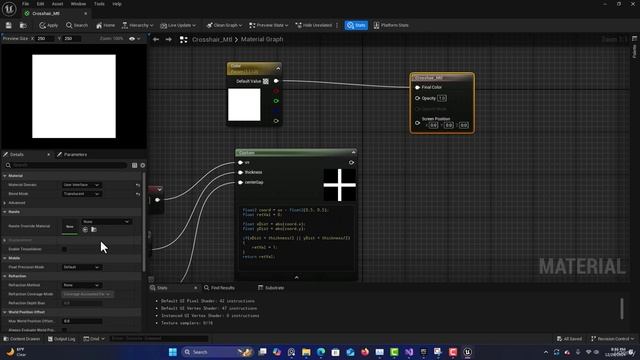Toggle the Stats button in the toolbar
The image size is (640, 360).
pos(356,25)
